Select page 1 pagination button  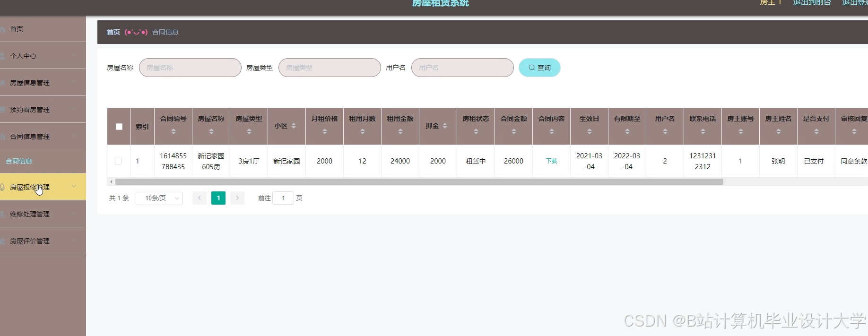(218, 198)
